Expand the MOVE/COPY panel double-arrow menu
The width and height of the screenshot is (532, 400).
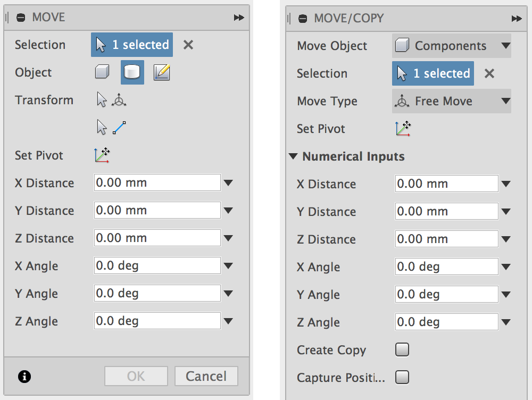(516, 19)
